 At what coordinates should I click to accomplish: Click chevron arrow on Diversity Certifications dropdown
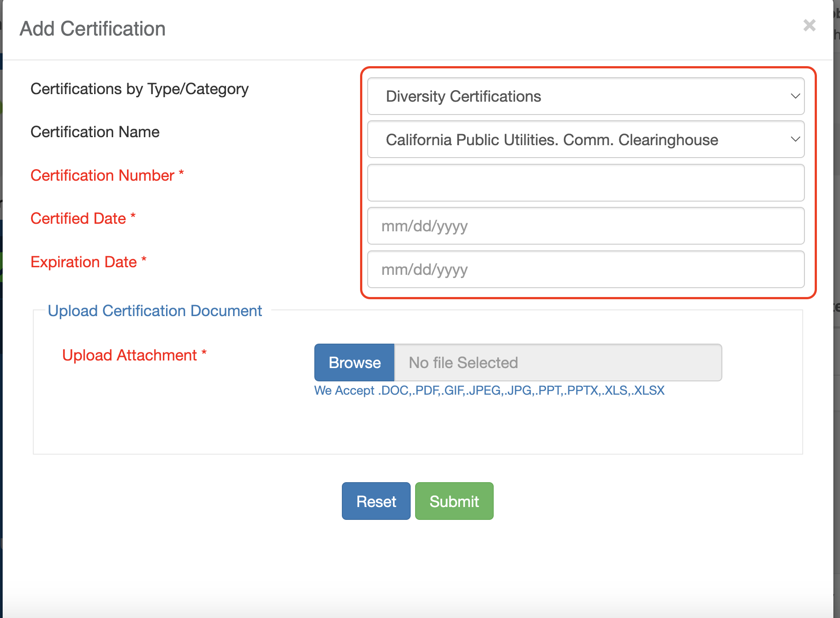pyautogui.click(x=795, y=96)
